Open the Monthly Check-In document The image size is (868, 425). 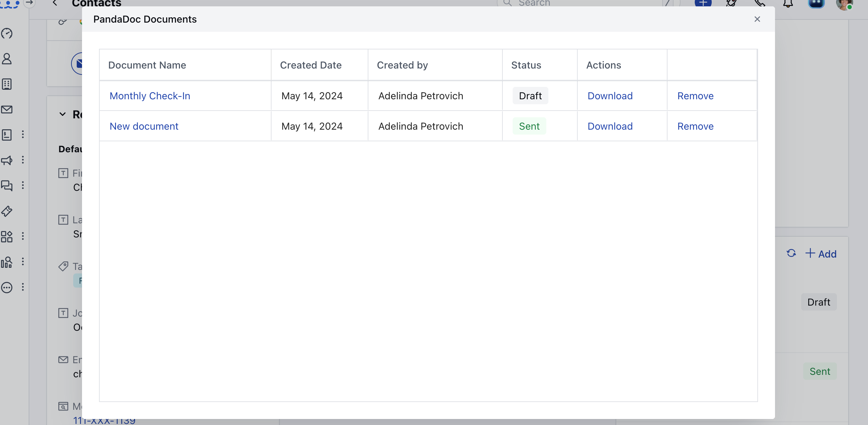(x=150, y=96)
